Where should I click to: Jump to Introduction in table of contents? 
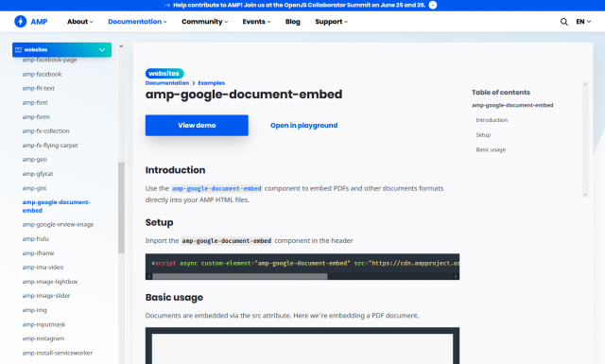[x=492, y=120]
